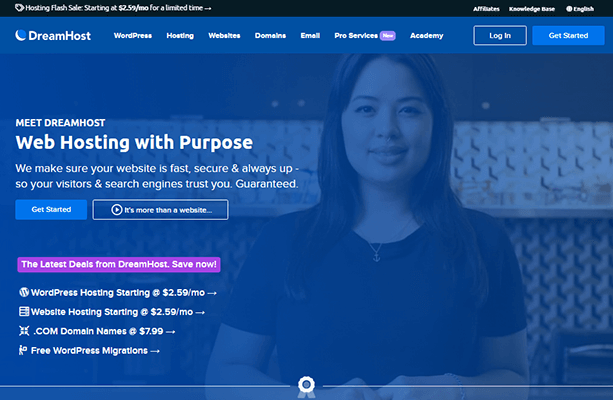Screen dimensions: 613x400
Task: Click the tag icon beside Hosting Flash Sale
Action: (x=19, y=8)
